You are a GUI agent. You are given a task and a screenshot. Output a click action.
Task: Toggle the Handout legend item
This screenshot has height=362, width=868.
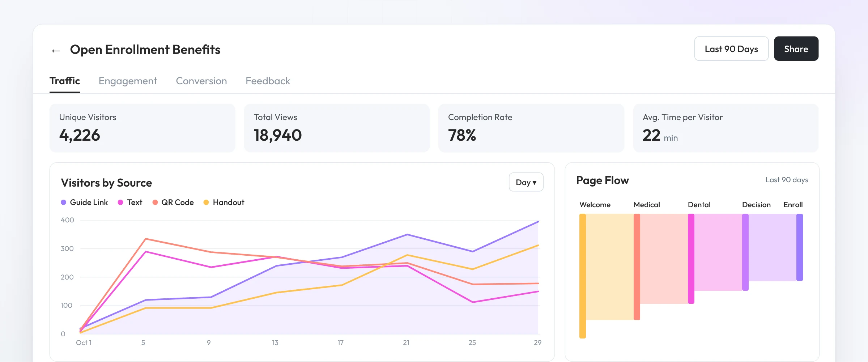(x=224, y=203)
